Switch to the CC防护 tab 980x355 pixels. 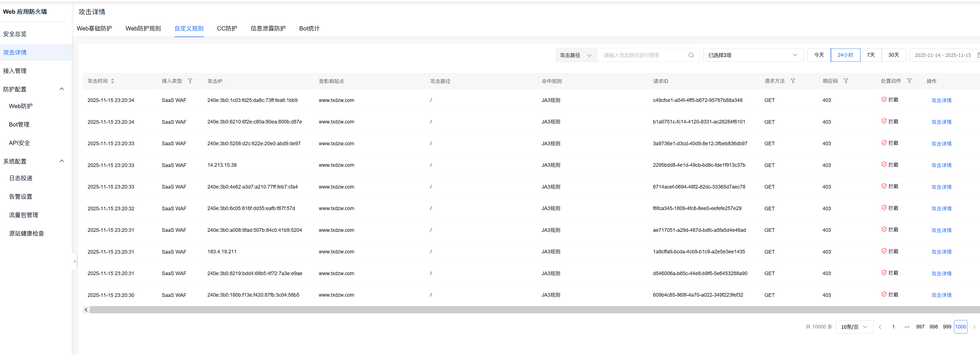(x=227, y=28)
